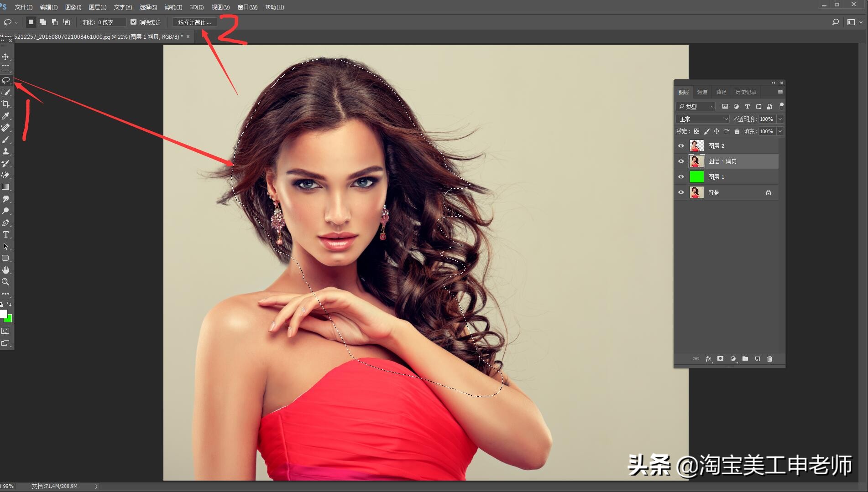Open the 类型 layer filter dropdown
This screenshot has height=492, width=868.
click(x=696, y=106)
